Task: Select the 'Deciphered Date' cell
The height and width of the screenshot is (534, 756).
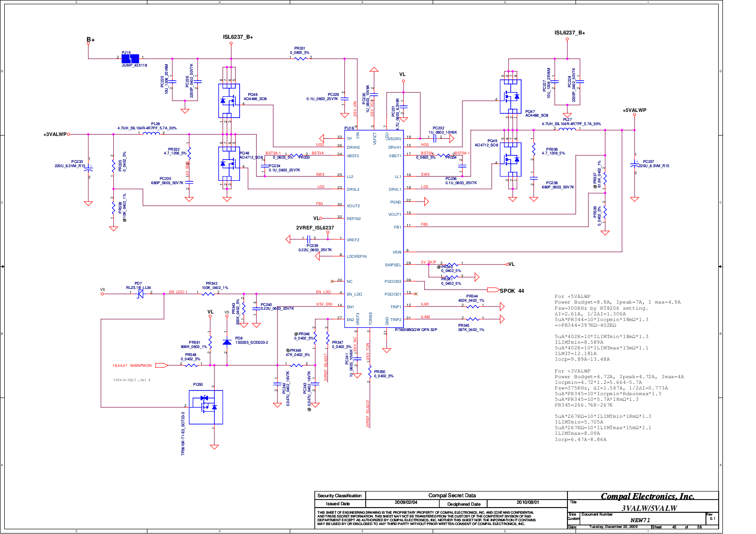Action: [x=464, y=504]
